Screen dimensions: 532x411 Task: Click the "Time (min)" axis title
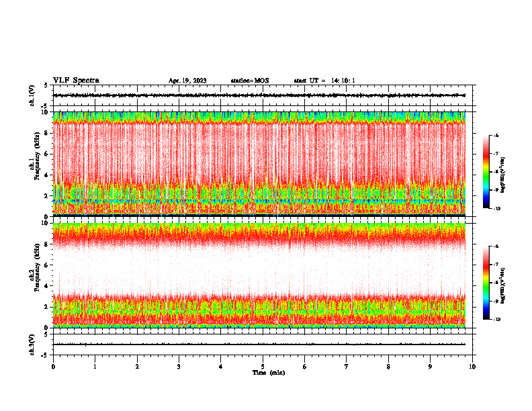pos(269,373)
